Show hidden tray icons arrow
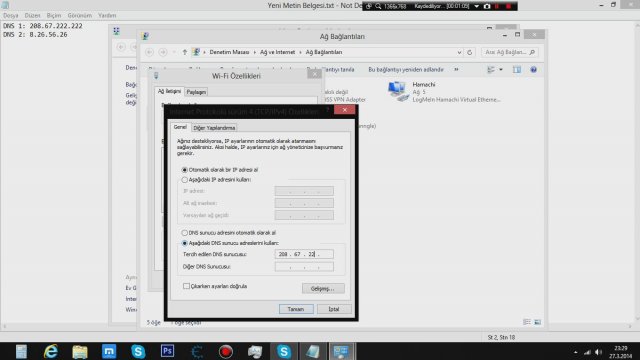This screenshot has width=640, height=360. (x=576, y=352)
